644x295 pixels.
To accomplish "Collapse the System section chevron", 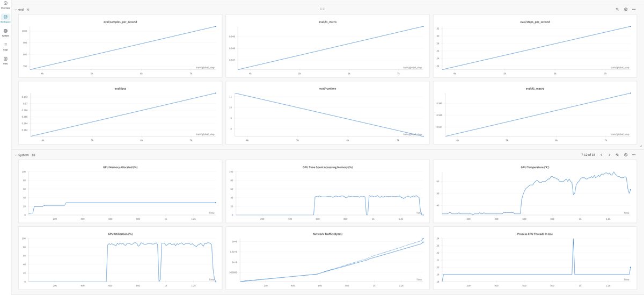I will click(16, 155).
